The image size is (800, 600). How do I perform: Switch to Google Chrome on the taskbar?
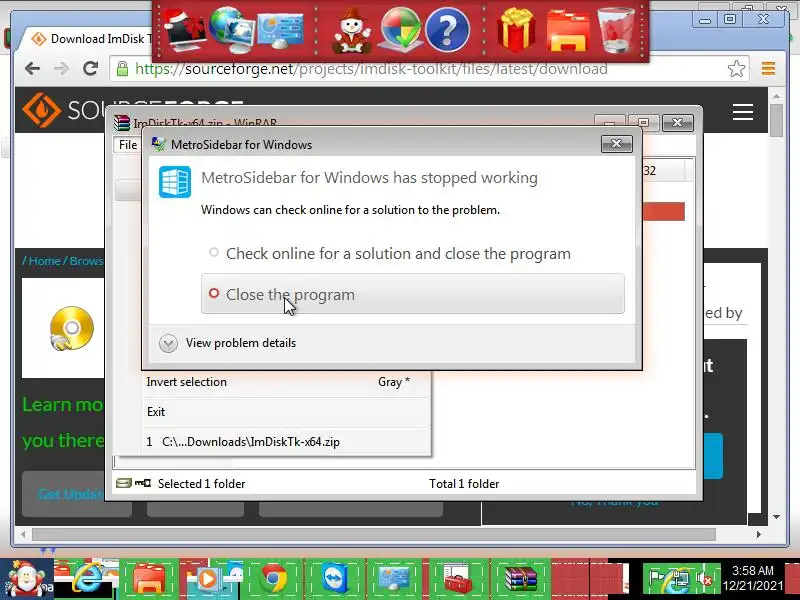pos(273,579)
